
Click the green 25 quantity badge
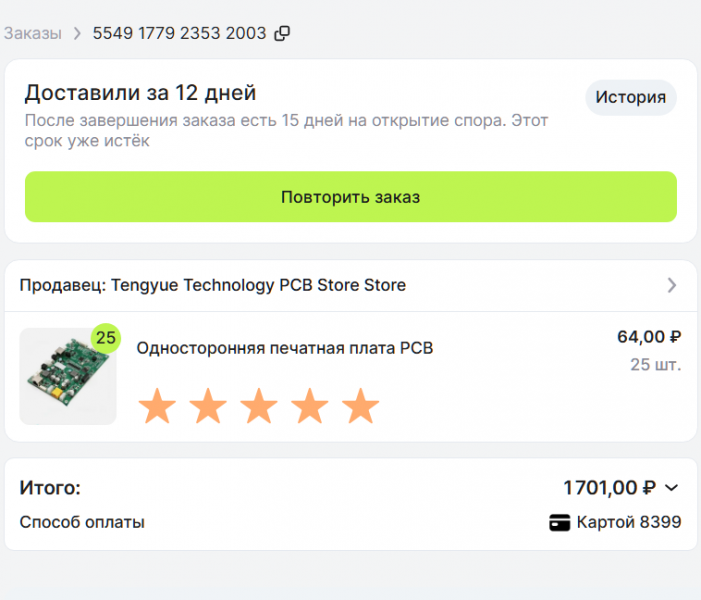pos(106,338)
